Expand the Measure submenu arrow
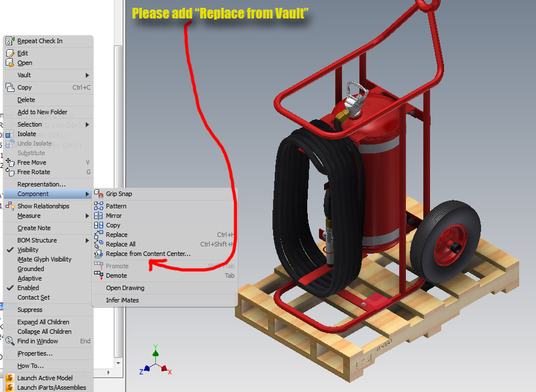The height and width of the screenshot is (392, 536). [87, 216]
